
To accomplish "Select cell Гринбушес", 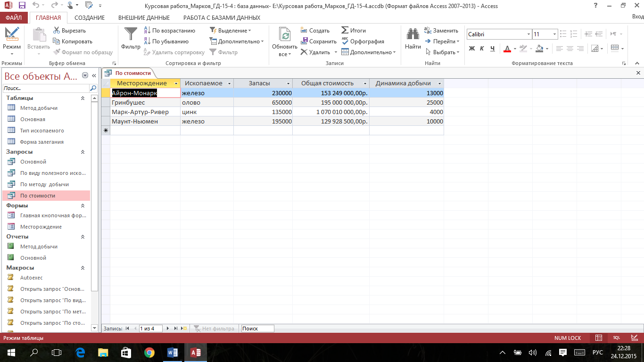I will tap(145, 102).
